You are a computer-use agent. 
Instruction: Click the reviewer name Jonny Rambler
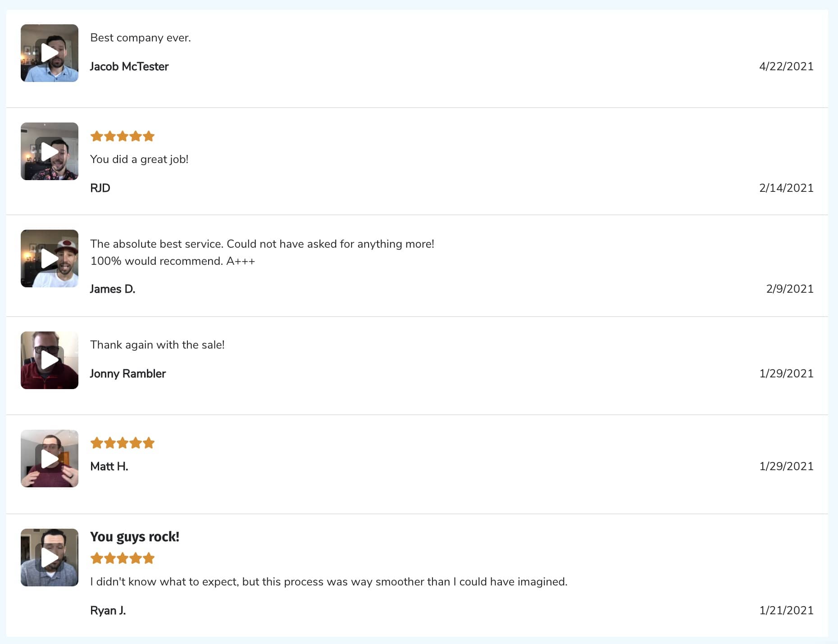pyautogui.click(x=128, y=374)
